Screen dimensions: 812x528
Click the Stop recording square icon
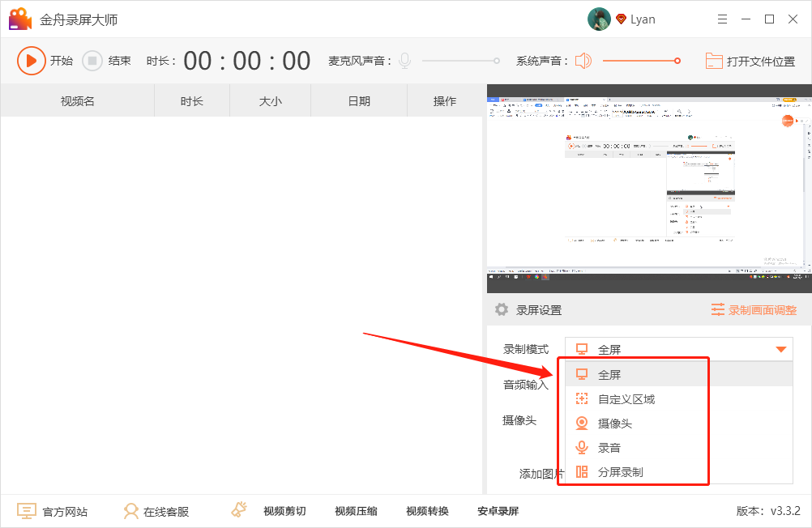point(92,61)
